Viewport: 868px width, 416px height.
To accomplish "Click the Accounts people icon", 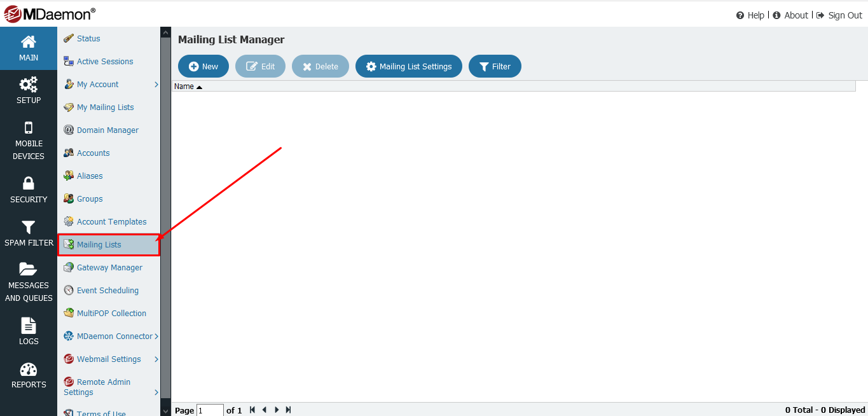I will pyautogui.click(x=69, y=153).
